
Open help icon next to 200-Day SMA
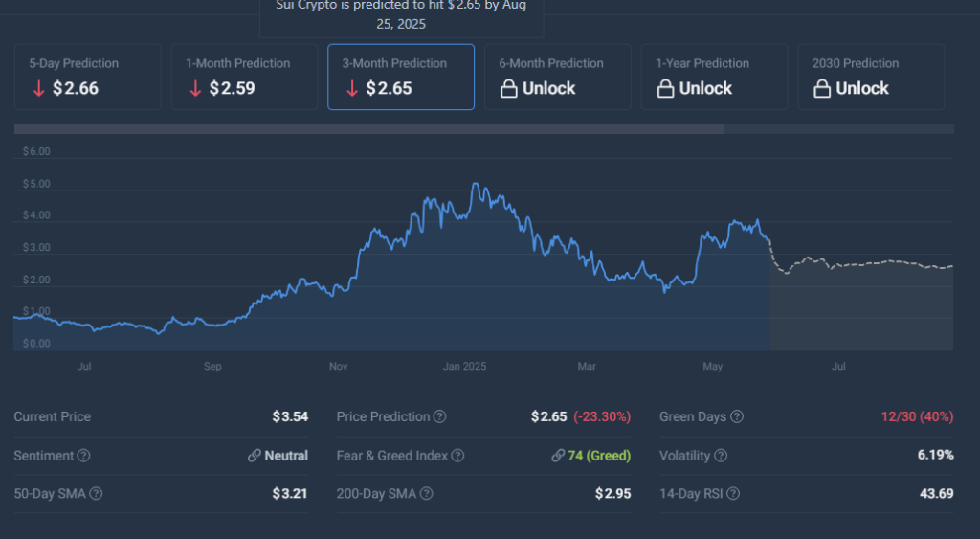[x=426, y=493]
